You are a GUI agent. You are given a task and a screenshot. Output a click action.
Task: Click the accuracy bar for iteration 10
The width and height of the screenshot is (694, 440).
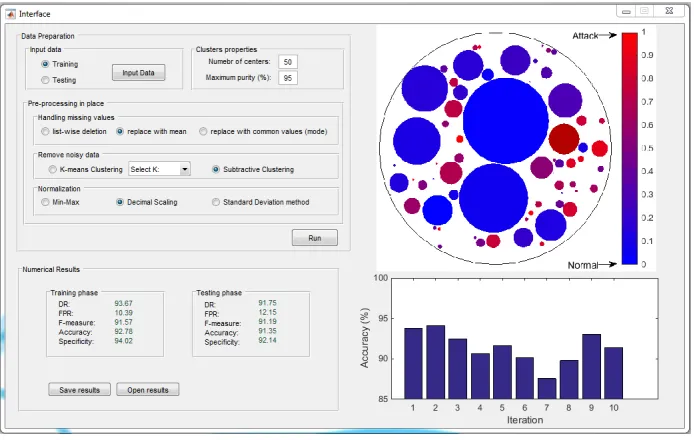coord(613,373)
